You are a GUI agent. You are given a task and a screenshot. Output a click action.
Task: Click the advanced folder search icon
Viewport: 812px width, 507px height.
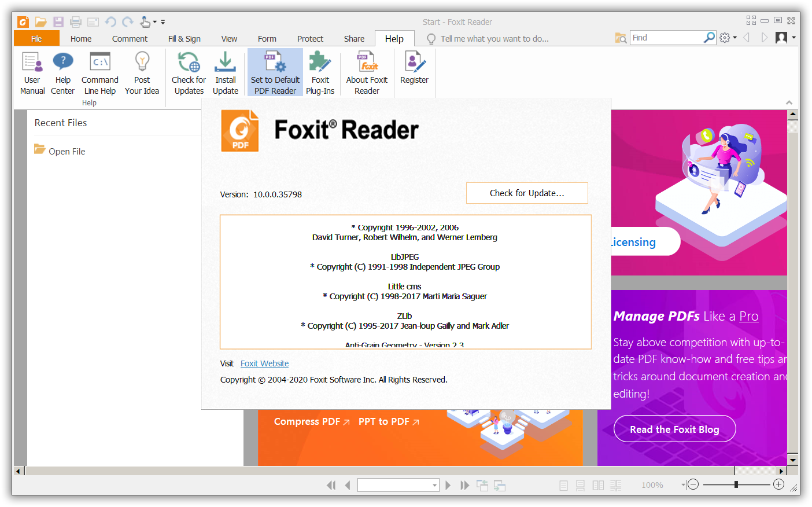coord(621,38)
